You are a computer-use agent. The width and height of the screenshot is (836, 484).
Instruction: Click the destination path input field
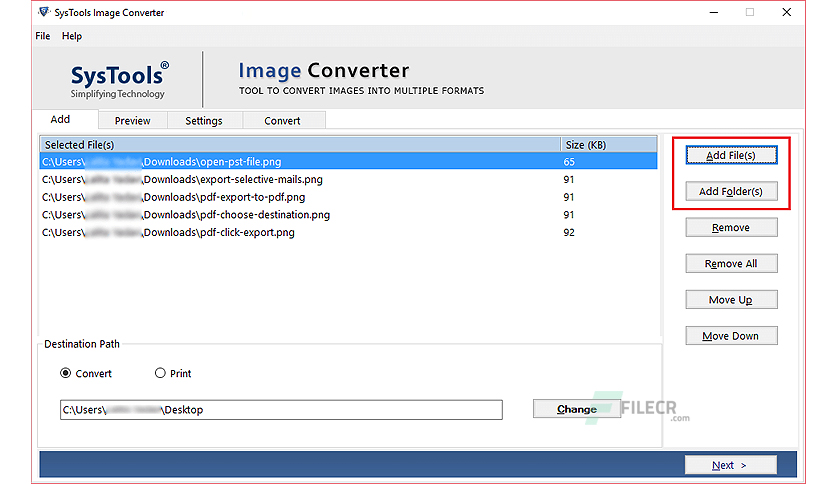click(x=281, y=409)
